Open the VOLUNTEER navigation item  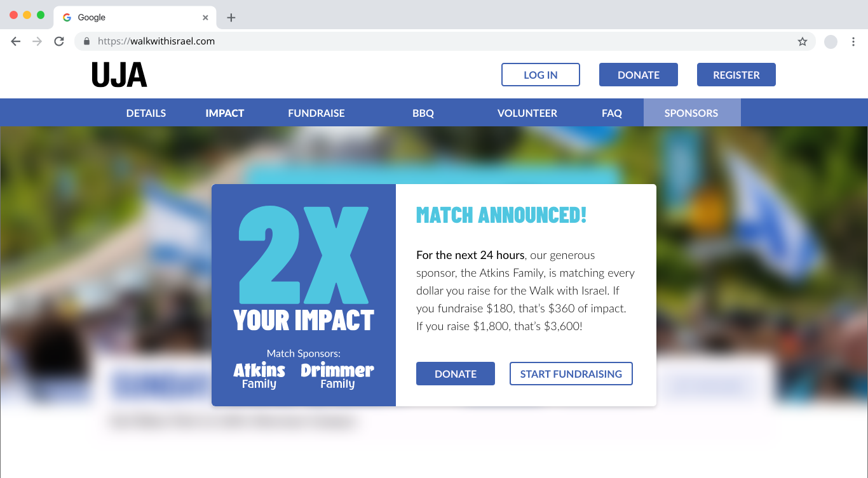point(527,113)
